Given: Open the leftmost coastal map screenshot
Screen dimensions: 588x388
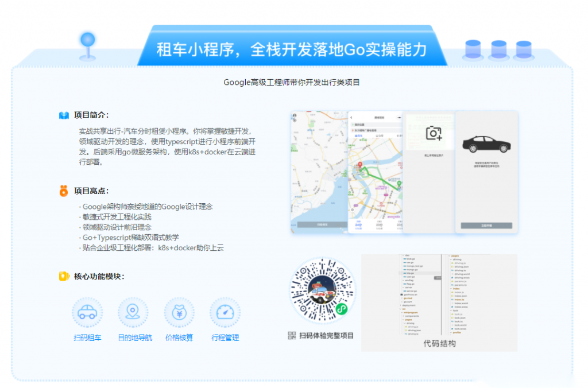Looking at the screenshot, I should pyautogui.click(x=319, y=172).
